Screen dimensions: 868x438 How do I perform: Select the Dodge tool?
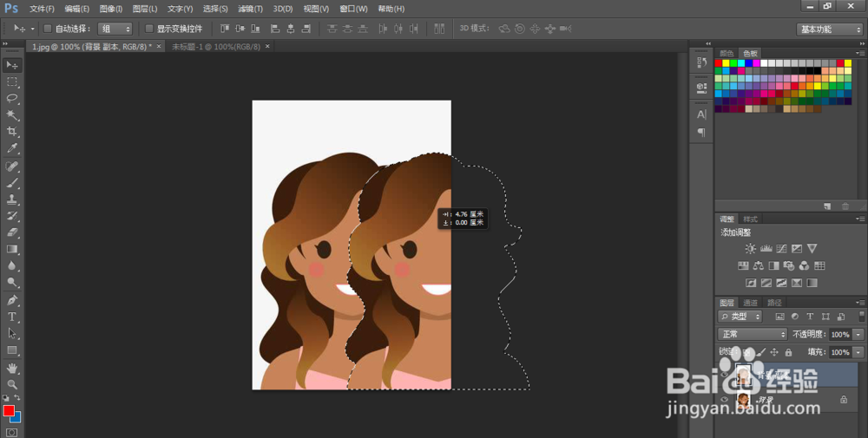[x=11, y=282]
